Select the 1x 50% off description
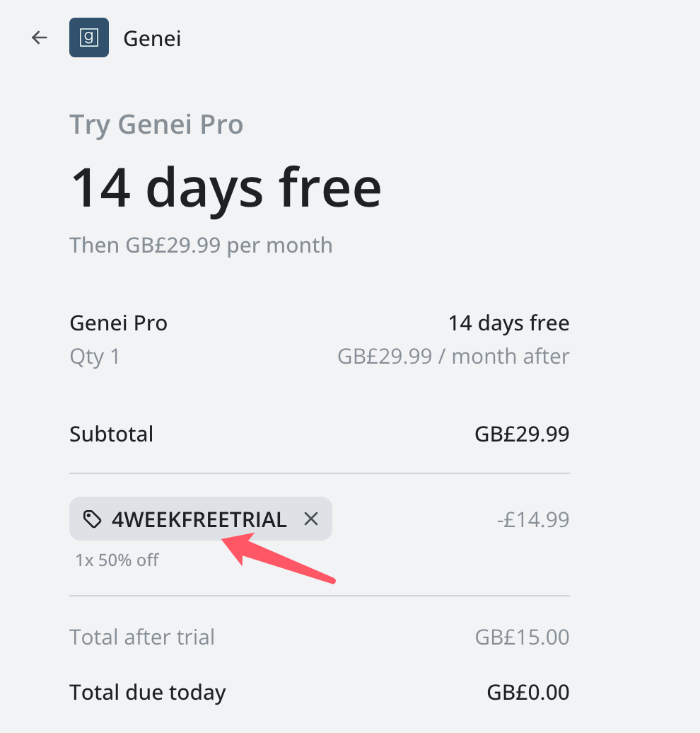The width and height of the screenshot is (700, 733). click(x=117, y=560)
